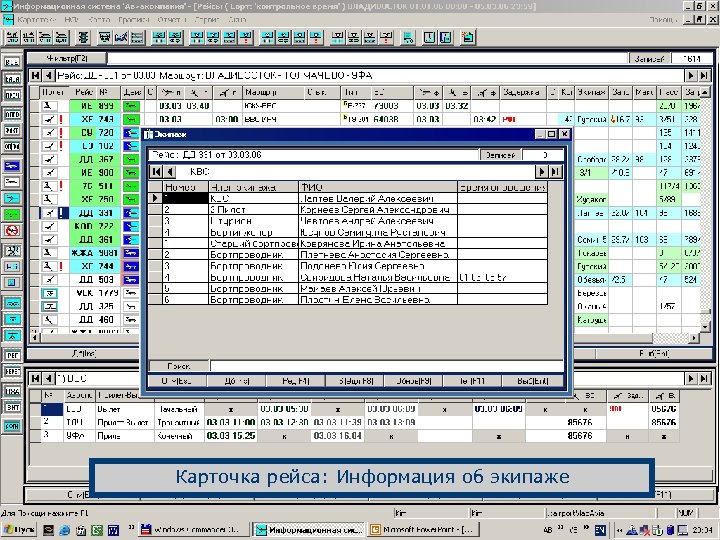Screen dimensions: 720x540
Task: Open Word from the taskbar quick launch
Action: tap(113, 530)
